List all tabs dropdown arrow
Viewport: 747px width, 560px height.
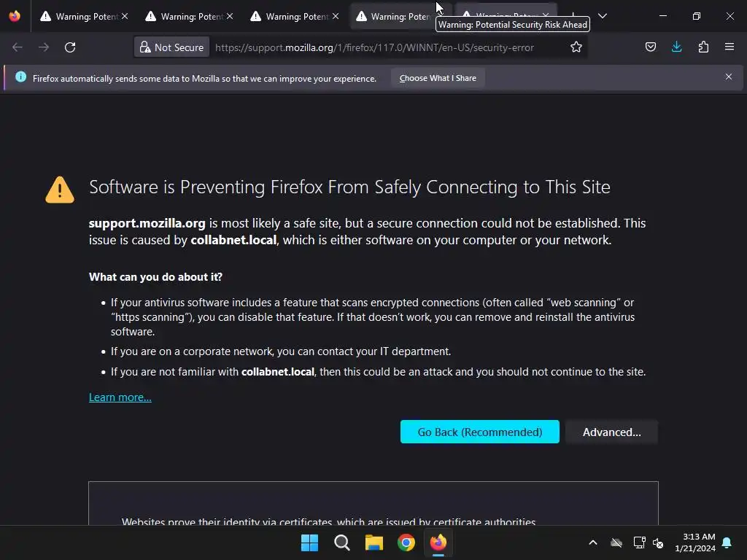pos(603,16)
